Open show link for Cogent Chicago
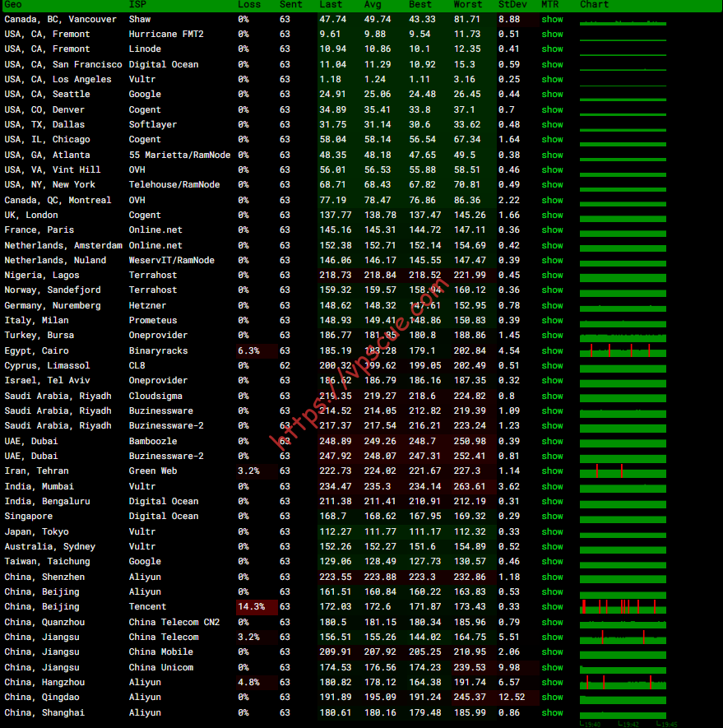The image size is (723, 728). (552, 140)
